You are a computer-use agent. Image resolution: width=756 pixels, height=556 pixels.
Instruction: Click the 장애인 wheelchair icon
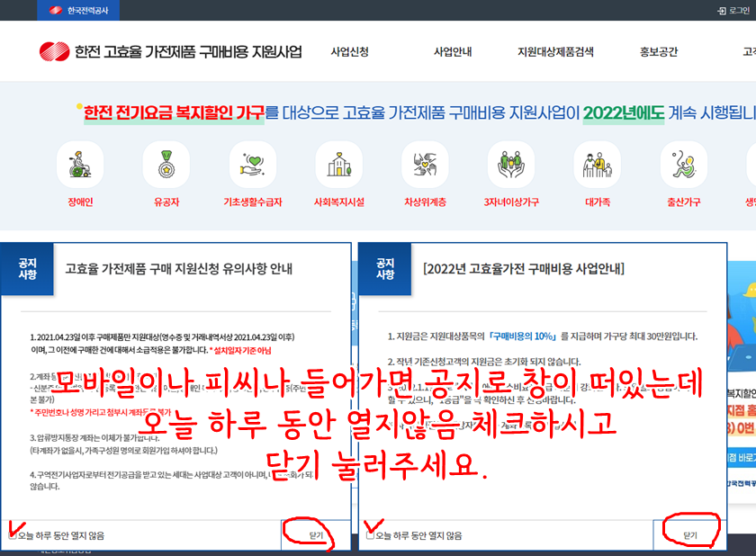tap(80, 165)
